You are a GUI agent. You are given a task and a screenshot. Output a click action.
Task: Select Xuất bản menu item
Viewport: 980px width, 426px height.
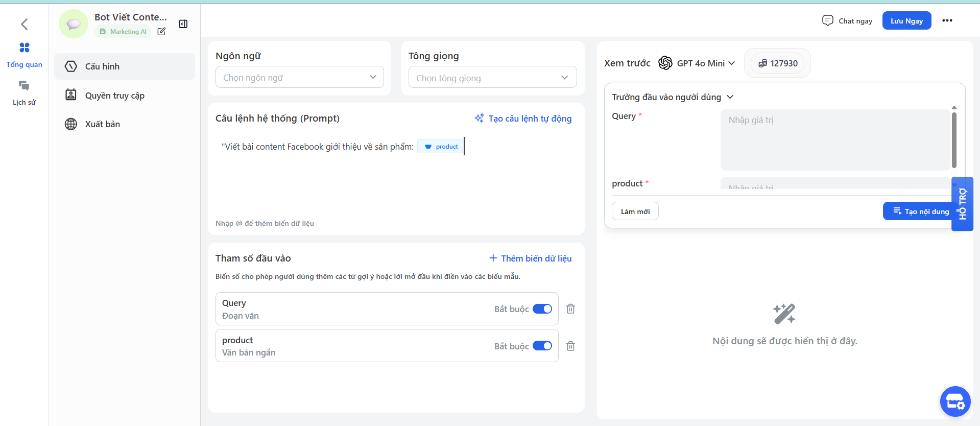(x=102, y=124)
